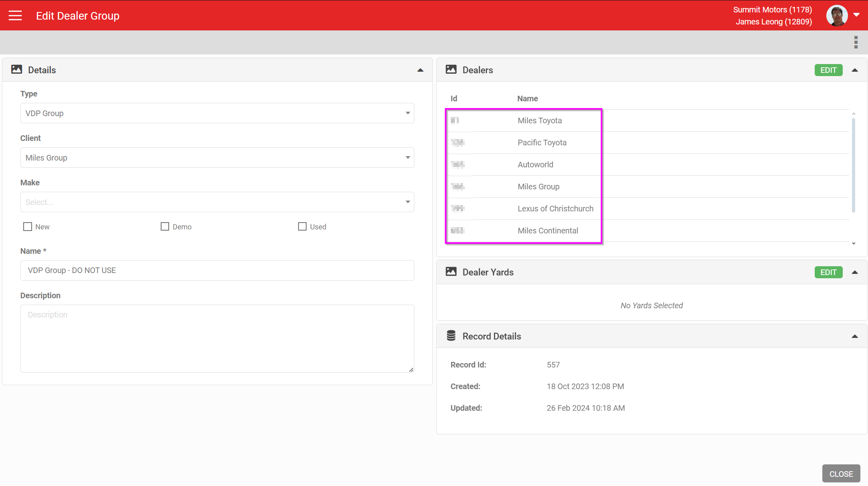The width and height of the screenshot is (868, 486).
Task: Click the user profile avatar
Action: pyautogui.click(x=837, y=16)
